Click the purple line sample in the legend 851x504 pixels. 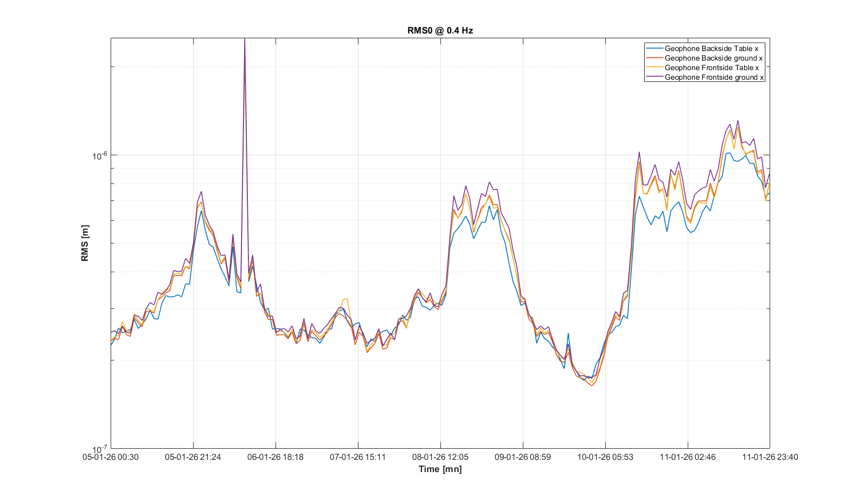click(654, 77)
